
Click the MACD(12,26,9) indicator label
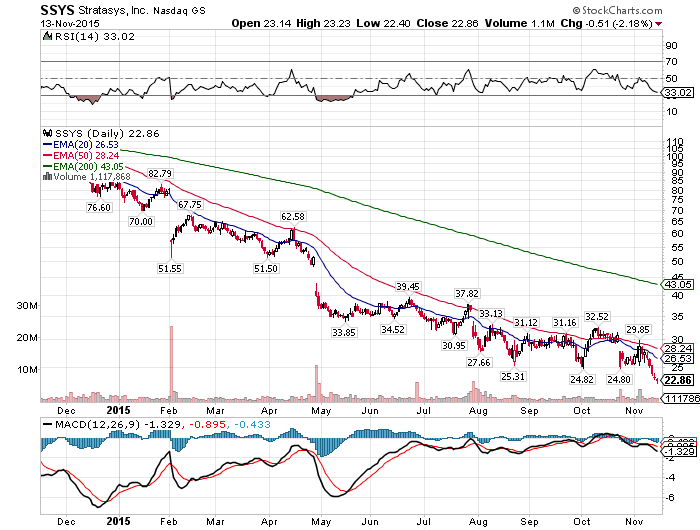tap(97, 424)
